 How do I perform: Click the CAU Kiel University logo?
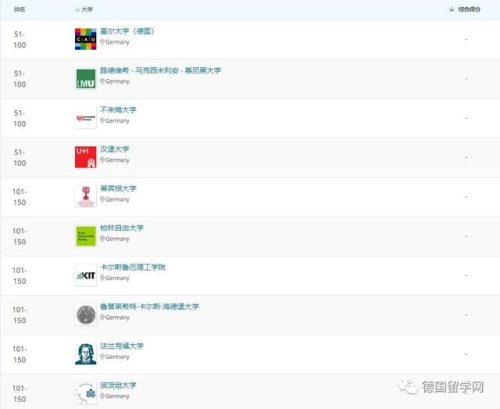[86, 39]
